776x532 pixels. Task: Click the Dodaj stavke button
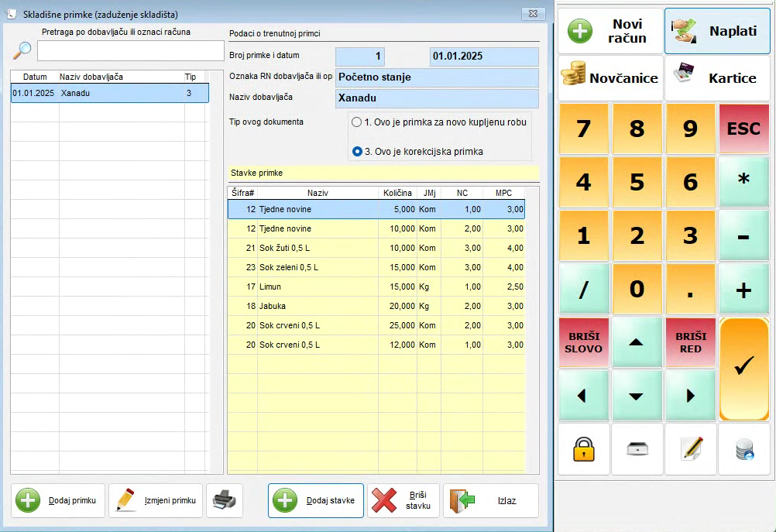pos(316,500)
